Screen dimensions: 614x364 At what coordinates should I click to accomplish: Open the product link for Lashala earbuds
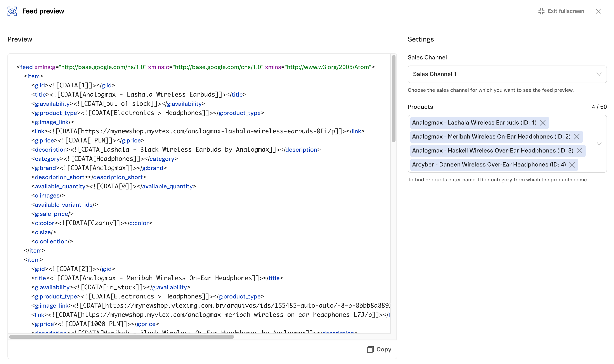click(196, 131)
